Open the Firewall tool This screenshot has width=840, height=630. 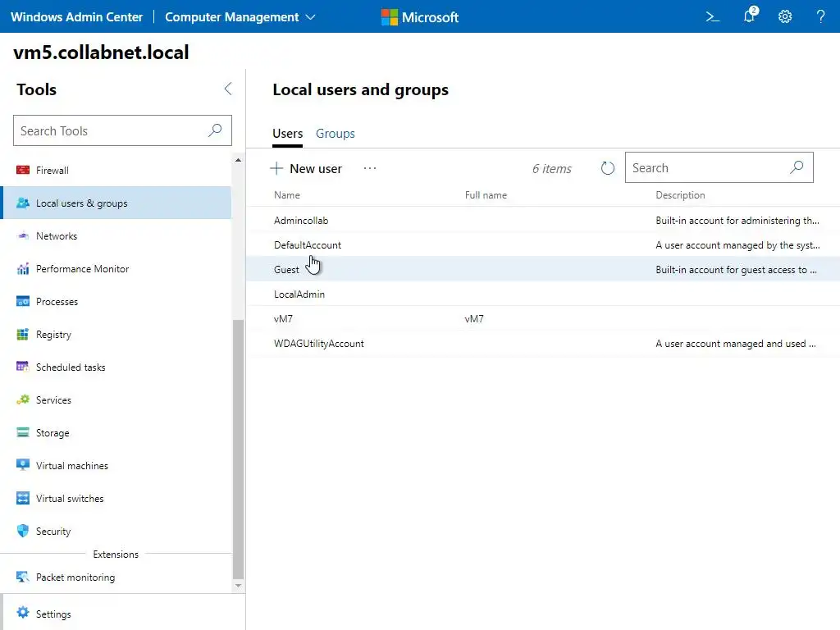click(52, 171)
